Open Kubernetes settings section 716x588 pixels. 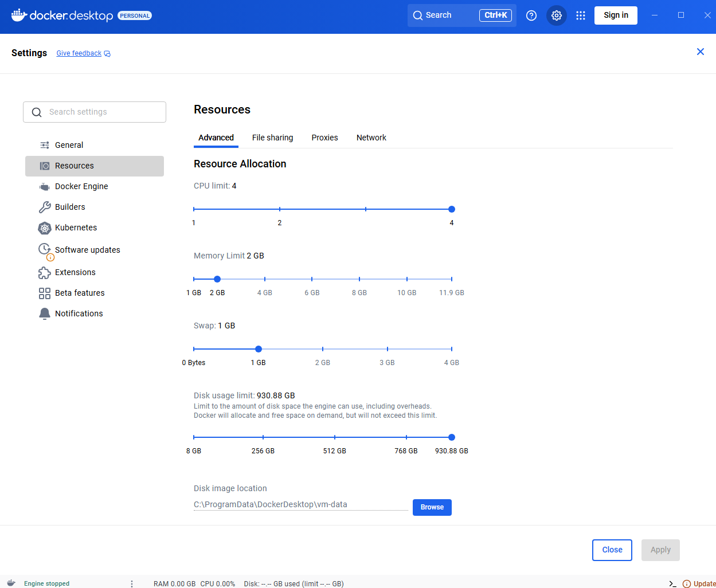[95, 228]
